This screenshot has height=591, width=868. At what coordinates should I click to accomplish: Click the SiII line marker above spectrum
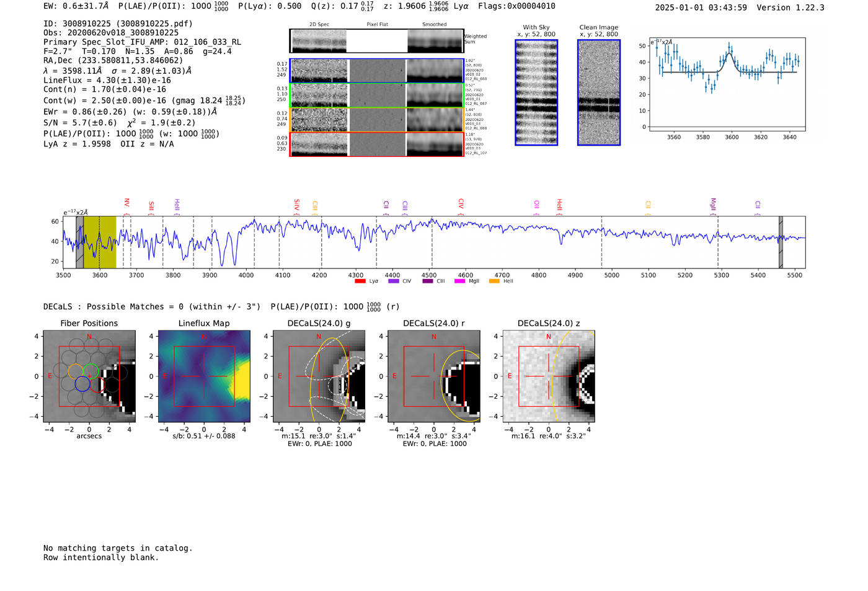click(x=151, y=206)
